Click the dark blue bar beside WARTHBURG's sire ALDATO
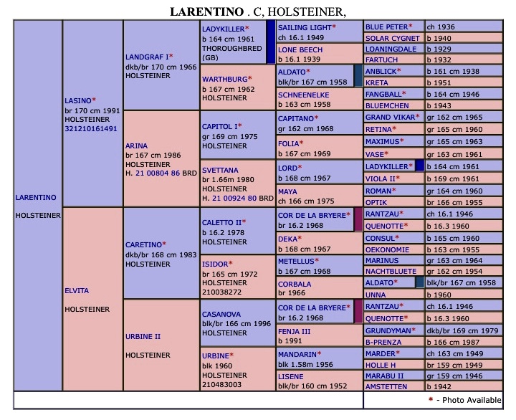 point(358,77)
